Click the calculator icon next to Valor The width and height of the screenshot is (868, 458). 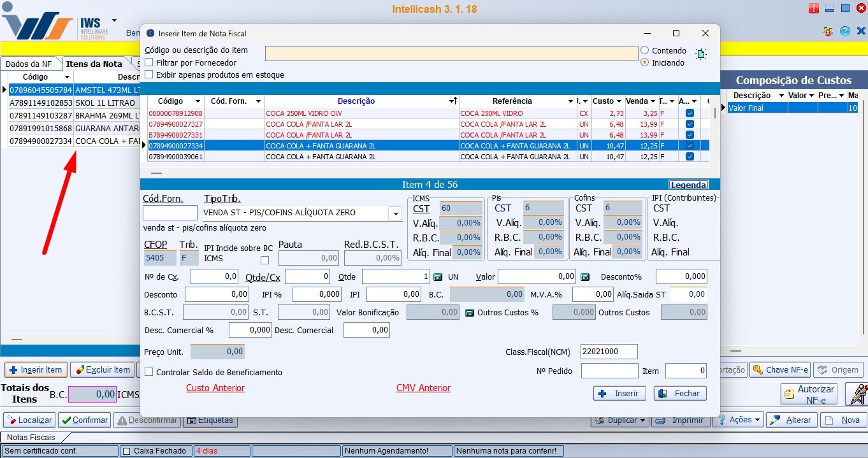point(584,277)
